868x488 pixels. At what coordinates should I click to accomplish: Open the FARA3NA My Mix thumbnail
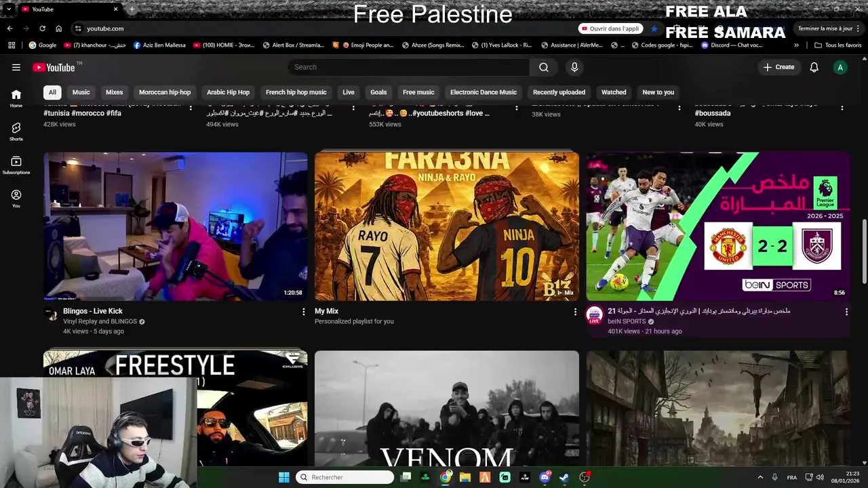447,226
